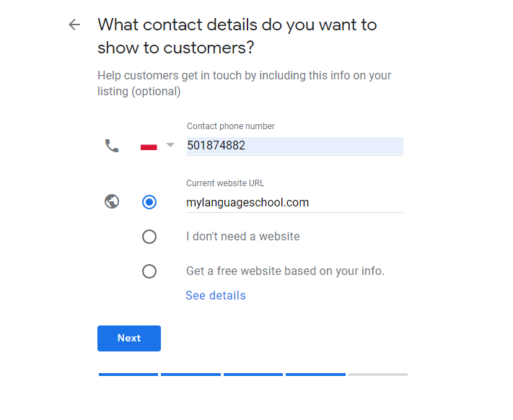This screenshot has width=513, height=420.
Task: Click the I don't need a website label
Action: [x=243, y=236]
